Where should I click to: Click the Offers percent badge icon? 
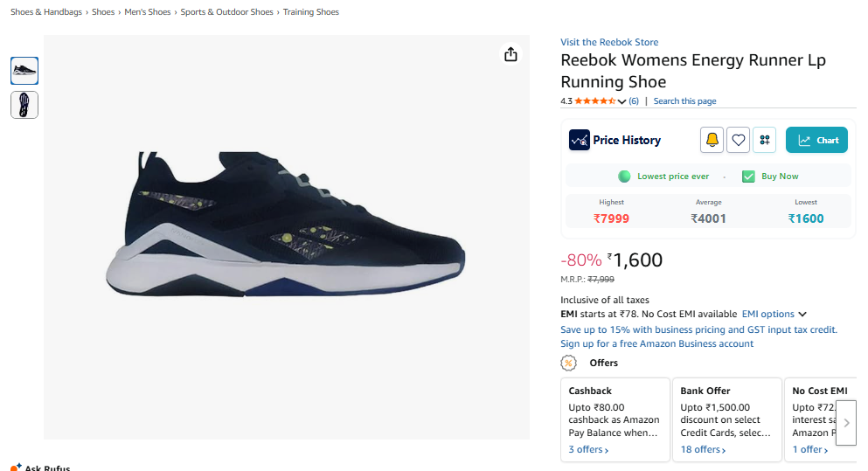(568, 363)
